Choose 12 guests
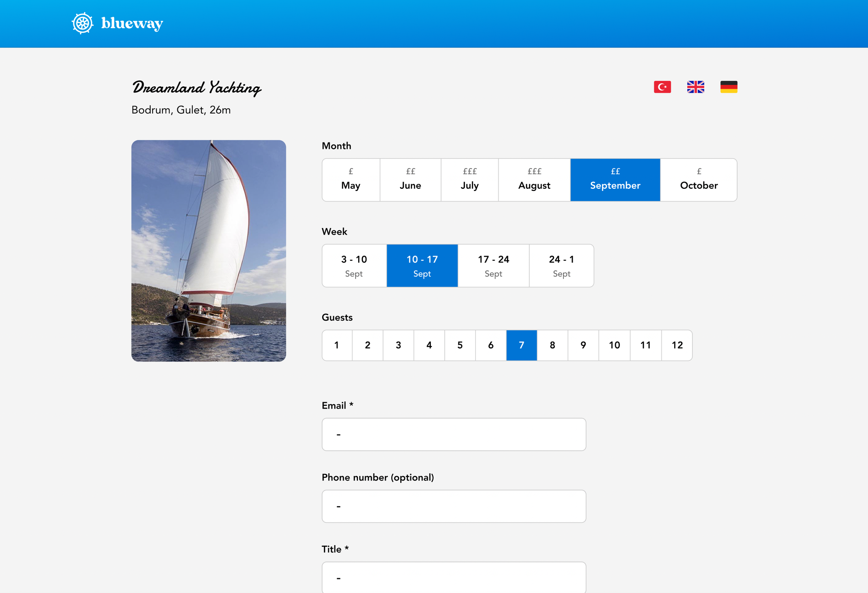Image resolution: width=868 pixels, height=593 pixels. (677, 345)
